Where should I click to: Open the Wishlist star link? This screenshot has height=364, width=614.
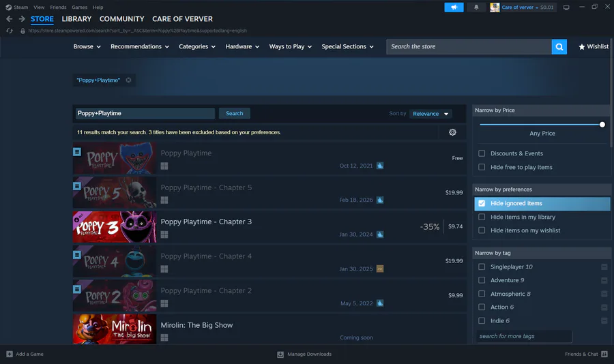click(x=594, y=46)
